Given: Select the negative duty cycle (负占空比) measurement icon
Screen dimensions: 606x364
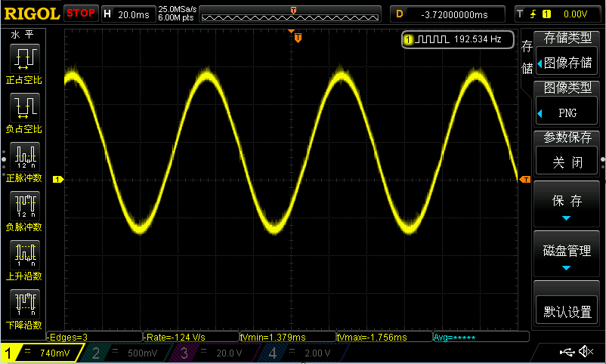Looking at the screenshot, I should [25, 108].
